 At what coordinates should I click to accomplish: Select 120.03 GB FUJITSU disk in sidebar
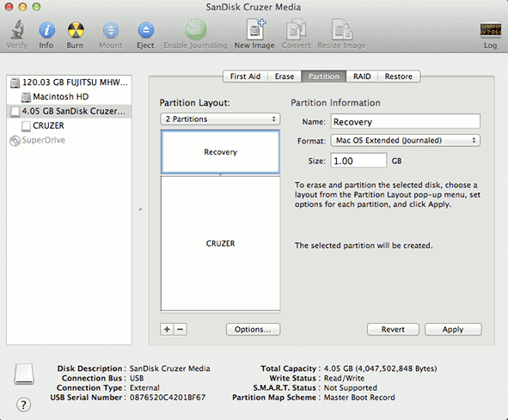[x=69, y=82]
